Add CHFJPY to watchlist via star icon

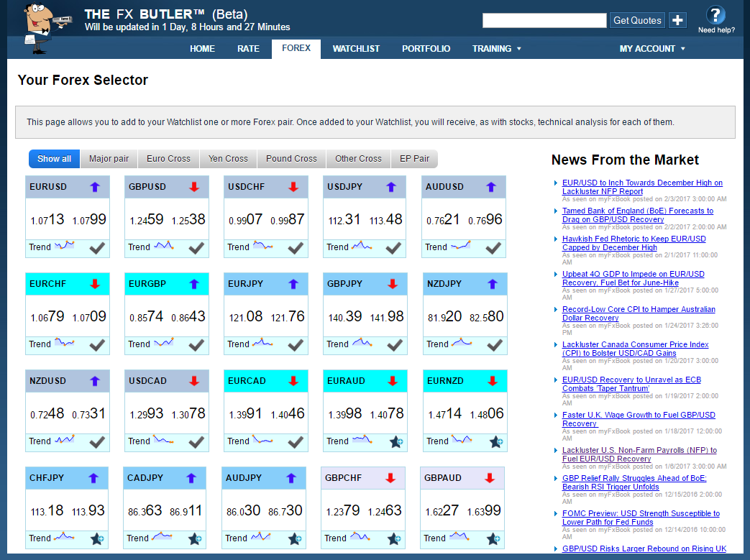(x=97, y=539)
